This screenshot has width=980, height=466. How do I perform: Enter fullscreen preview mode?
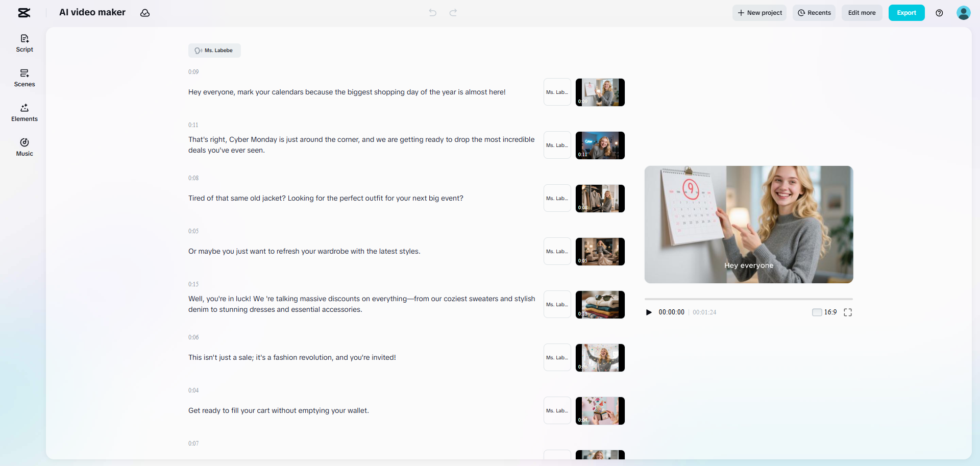pos(848,312)
